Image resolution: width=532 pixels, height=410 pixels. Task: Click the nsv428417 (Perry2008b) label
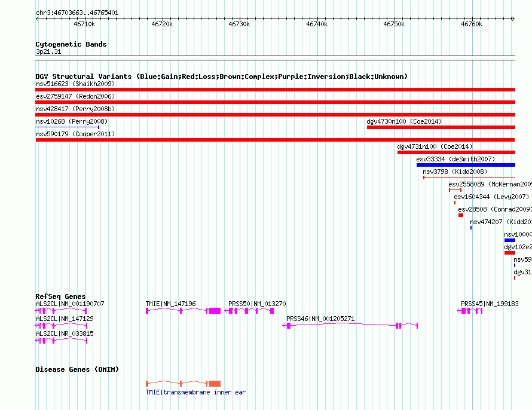[x=75, y=109]
